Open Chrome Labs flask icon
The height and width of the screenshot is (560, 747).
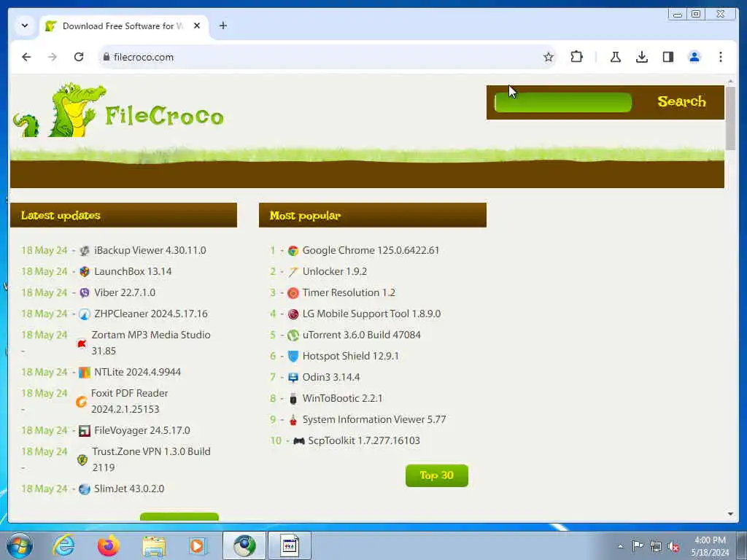click(x=616, y=57)
